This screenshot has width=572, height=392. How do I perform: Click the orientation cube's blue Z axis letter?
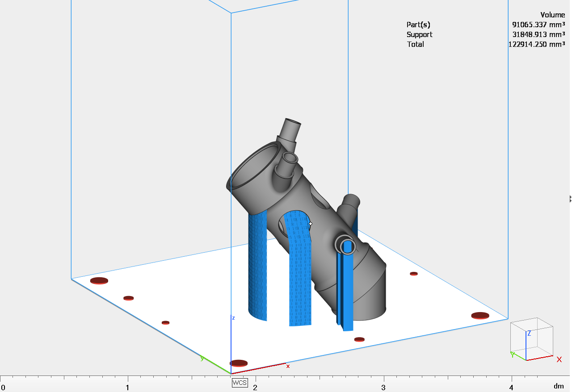click(x=529, y=334)
